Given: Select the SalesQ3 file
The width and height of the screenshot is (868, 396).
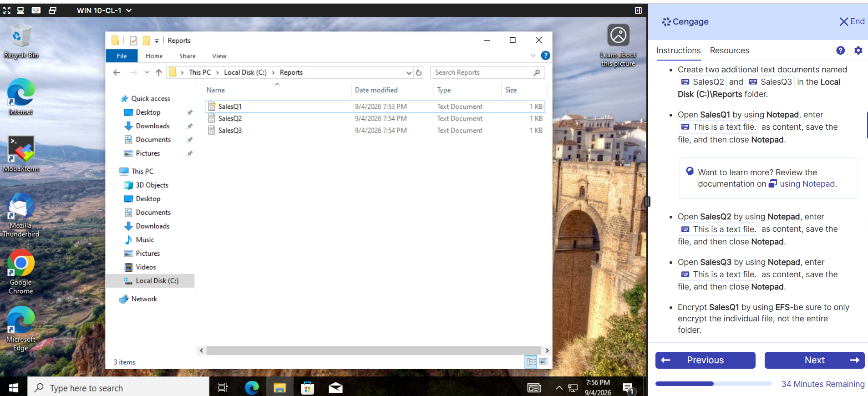Looking at the screenshot, I should point(375,130).
